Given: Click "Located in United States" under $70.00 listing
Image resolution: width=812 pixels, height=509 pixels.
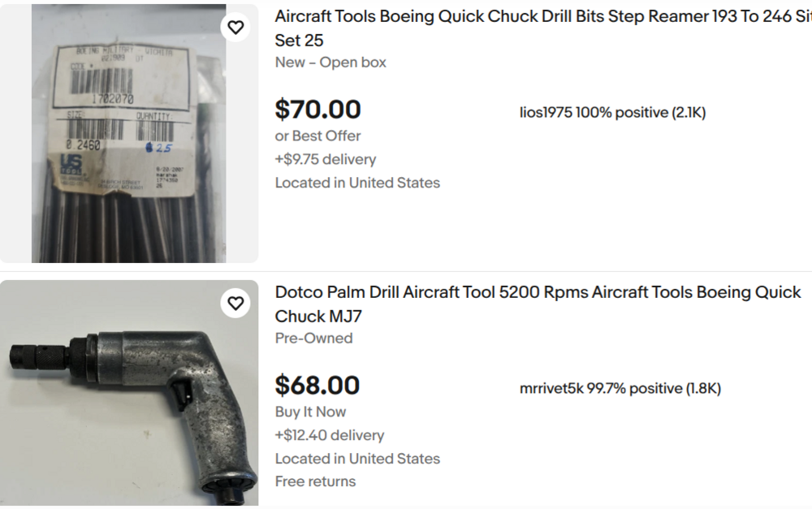Looking at the screenshot, I should [x=357, y=183].
